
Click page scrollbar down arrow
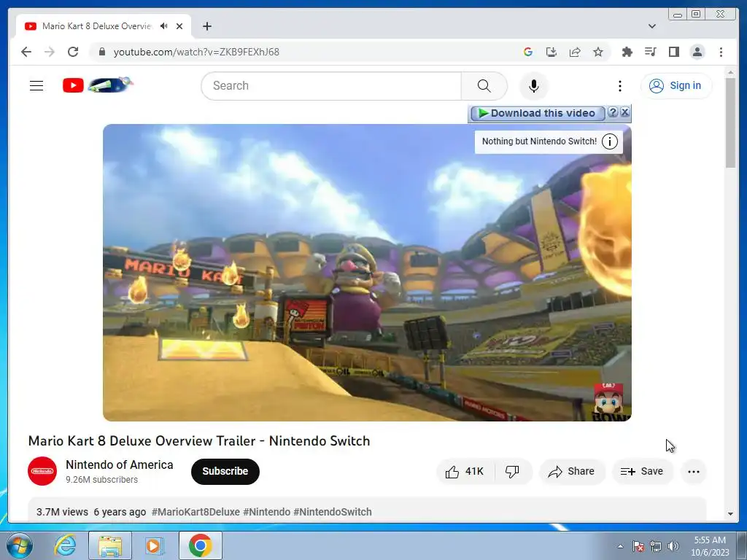tap(730, 514)
